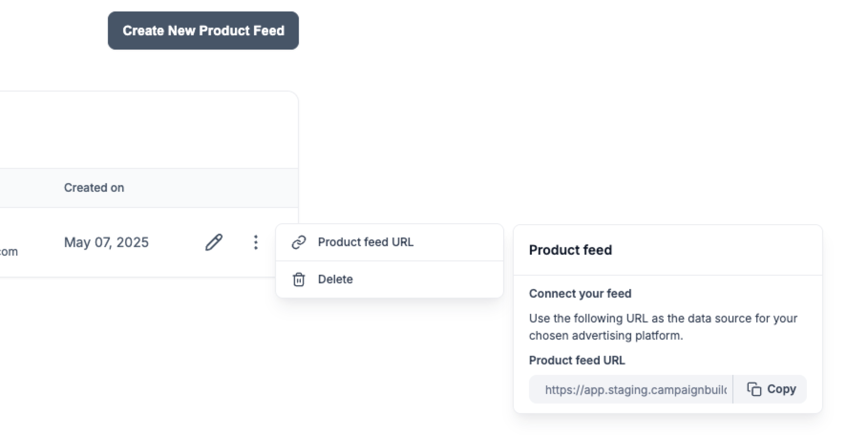Click into the product feed URL field
The width and height of the screenshot is (868, 435).
(x=630, y=389)
